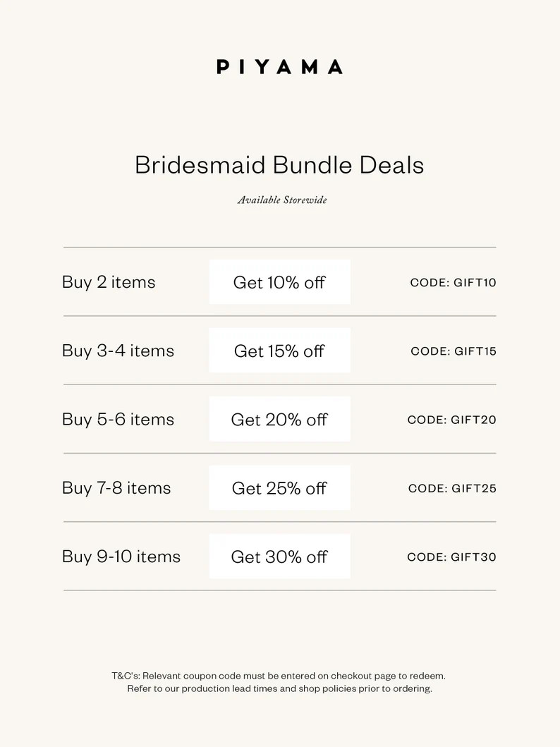Select the CODE: GIFT30 coupon text
This screenshot has width=560, height=747.
coord(451,557)
